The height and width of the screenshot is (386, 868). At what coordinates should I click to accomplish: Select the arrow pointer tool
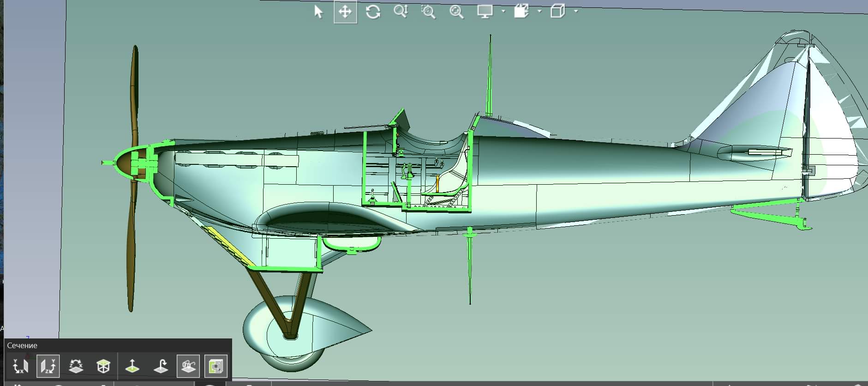[318, 12]
